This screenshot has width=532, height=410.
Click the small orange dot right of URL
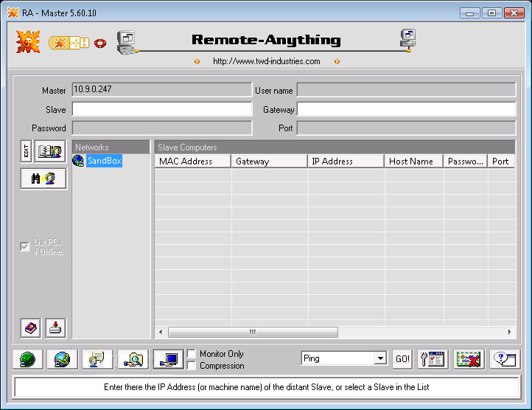337,61
